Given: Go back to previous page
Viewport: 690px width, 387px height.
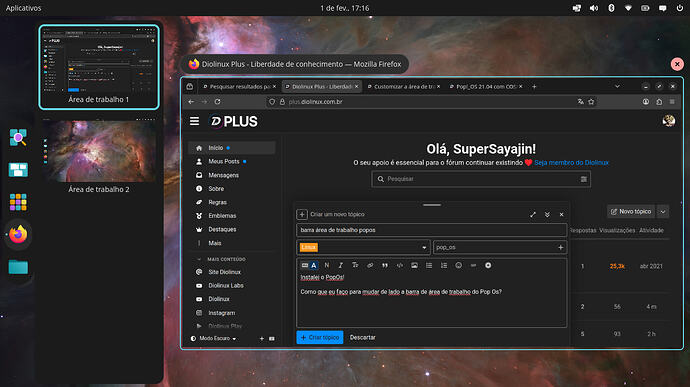Looking at the screenshot, I should coord(191,102).
